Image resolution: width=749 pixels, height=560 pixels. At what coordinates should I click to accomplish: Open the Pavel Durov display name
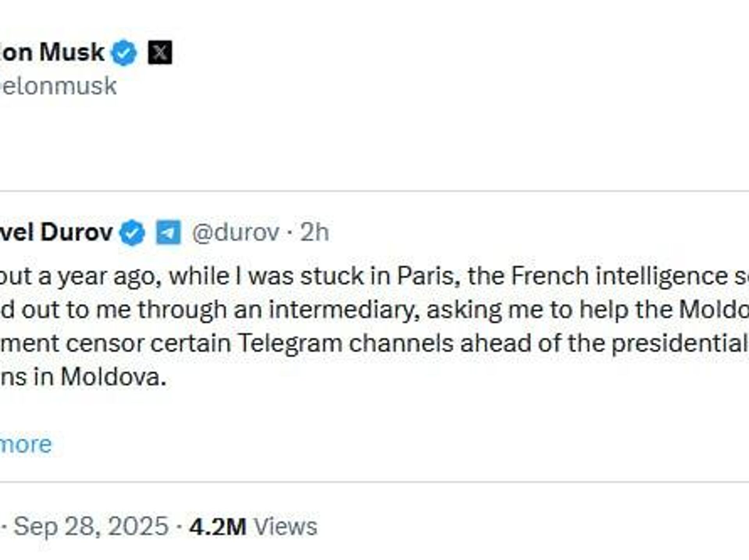pyautogui.click(x=56, y=232)
